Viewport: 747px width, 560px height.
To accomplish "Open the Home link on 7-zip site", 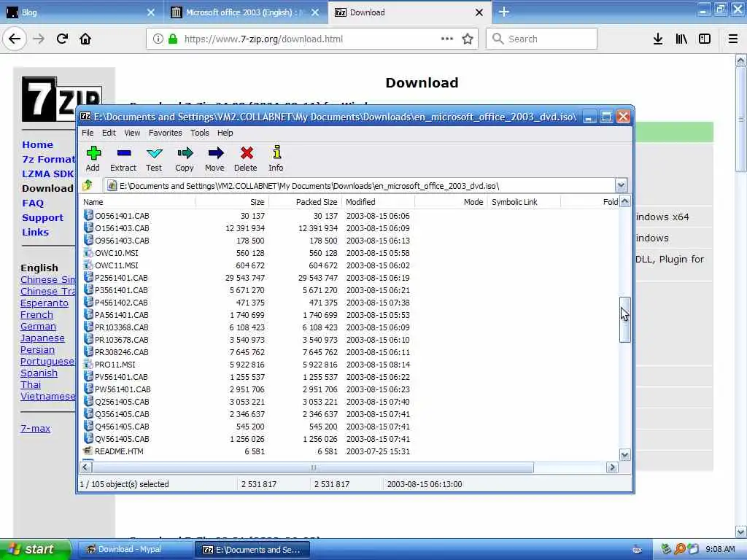I will tap(37, 144).
